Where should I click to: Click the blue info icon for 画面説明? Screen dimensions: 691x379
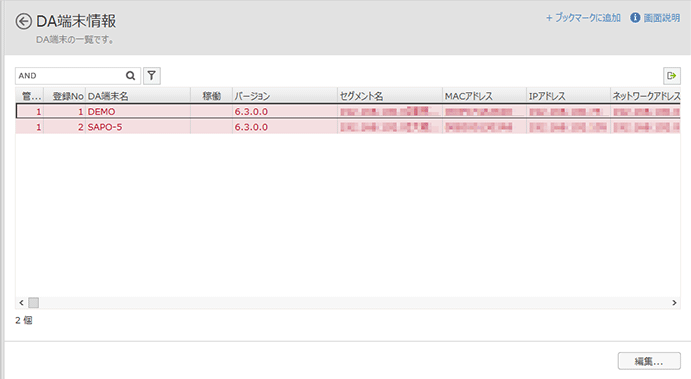tap(635, 18)
